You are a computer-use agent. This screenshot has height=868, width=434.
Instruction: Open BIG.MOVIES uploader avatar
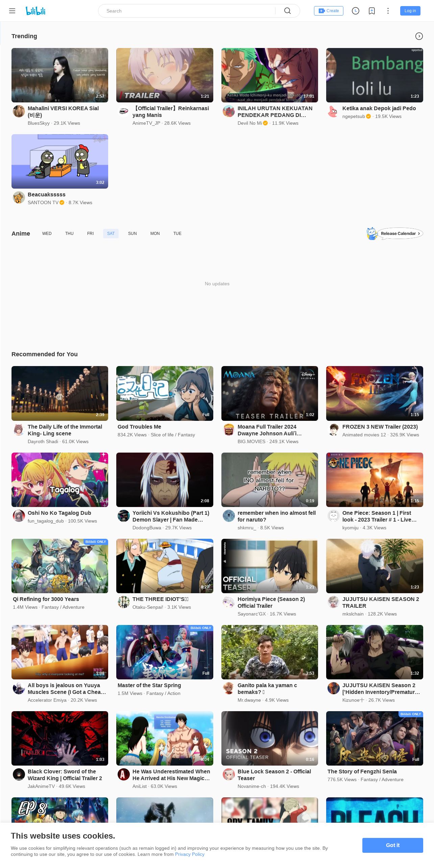pos(229,430)
